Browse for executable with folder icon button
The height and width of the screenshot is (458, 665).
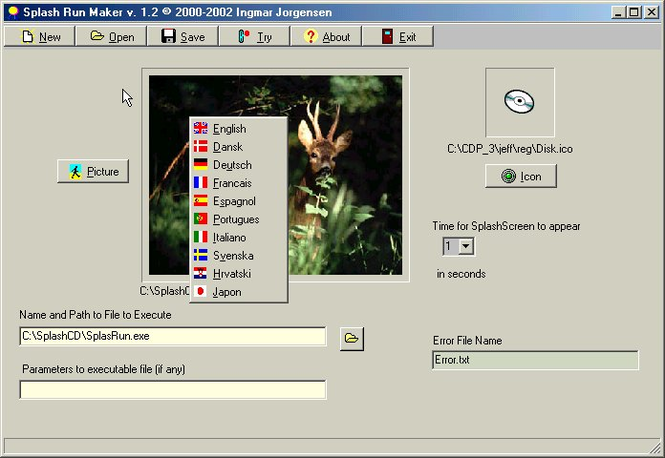(x=352, y=338)
